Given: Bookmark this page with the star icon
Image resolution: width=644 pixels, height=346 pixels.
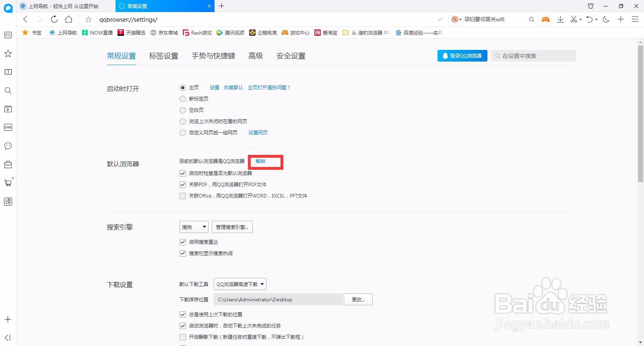Looking at the screenshot, I should click(89, 19).
